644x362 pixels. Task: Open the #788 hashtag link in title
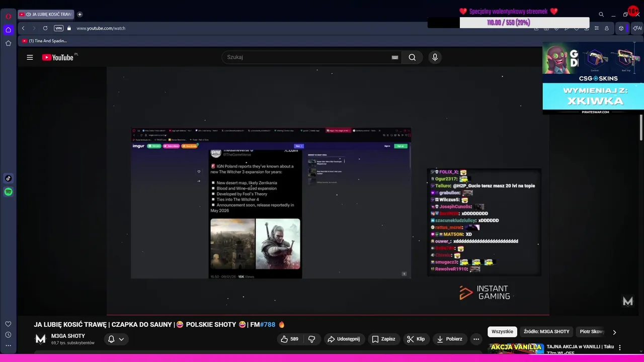click(x=268, y=325)
